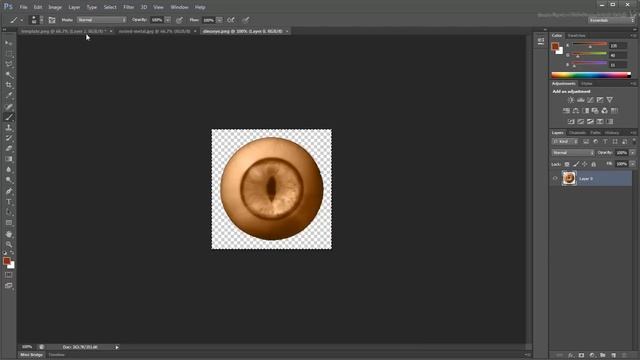
Task: Select the Zoom tool
Action: [x=9, y=244]
